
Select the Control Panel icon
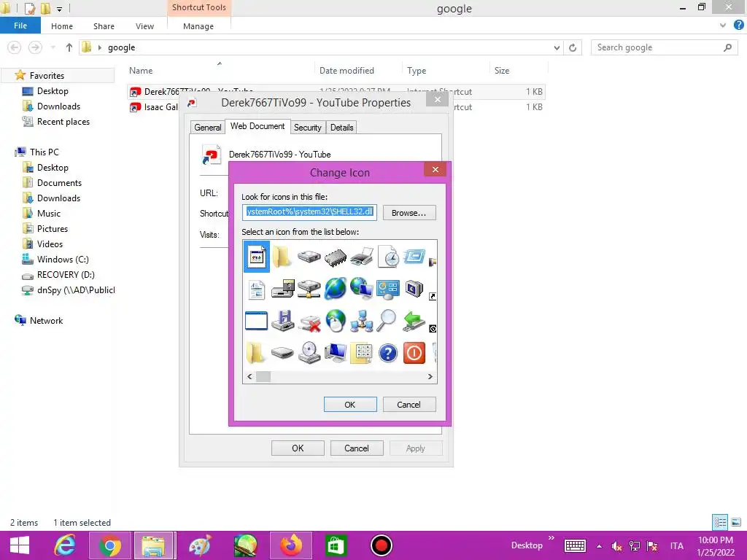388,289
